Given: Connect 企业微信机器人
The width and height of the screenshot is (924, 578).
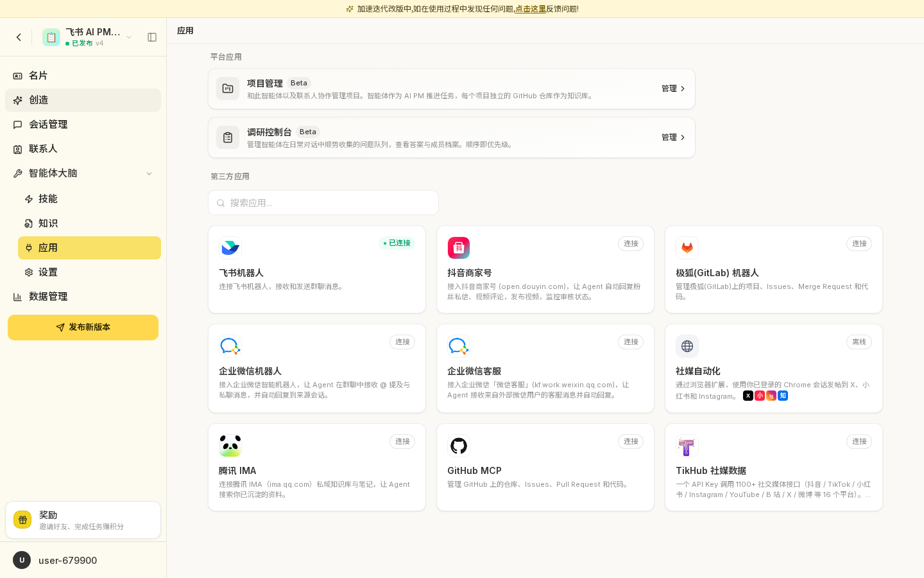Looking at the screenshot, I should pyautogui.click(x=402, y=342).
